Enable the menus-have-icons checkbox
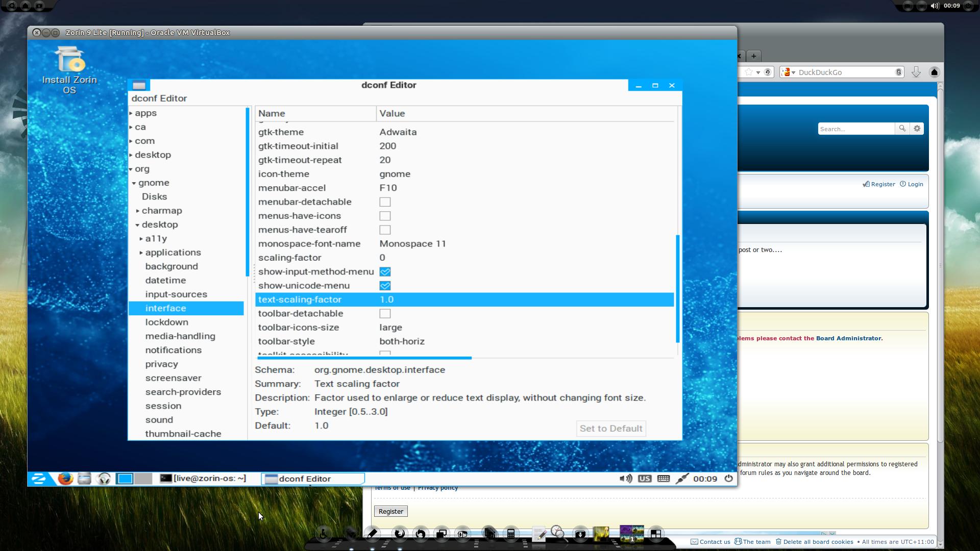Image resolution: width=980 pixels, height=551 pixels. [x=385, y=216]
